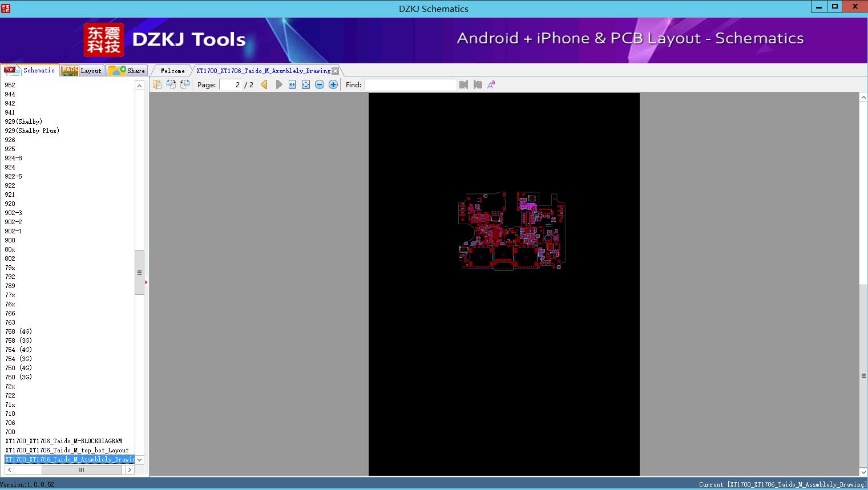Go to the next page arrow
Image resolution: width=868 pixels, height=490 pixels.
point(279,84)
